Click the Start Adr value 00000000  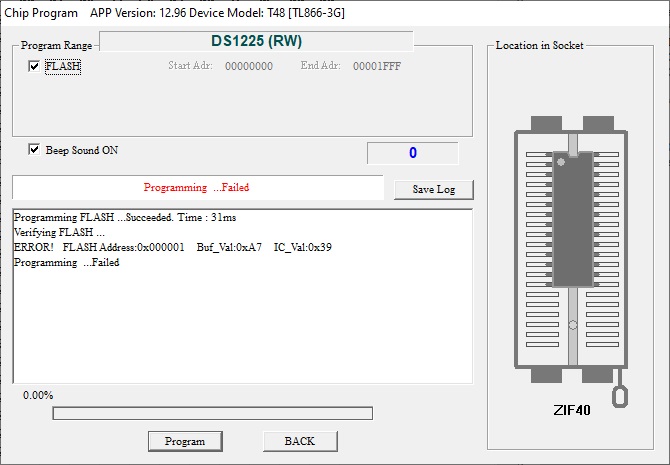[x=248, y=67]
